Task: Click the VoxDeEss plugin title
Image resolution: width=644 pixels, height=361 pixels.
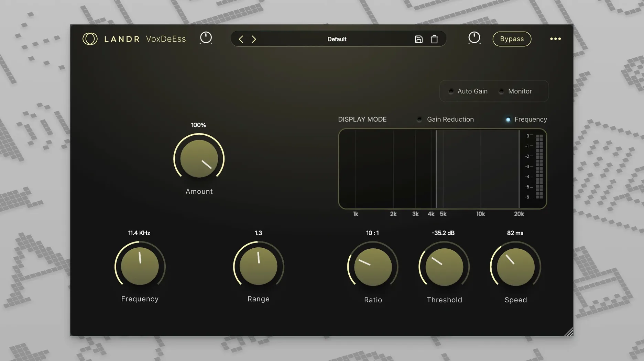Action: pos(166,39)
